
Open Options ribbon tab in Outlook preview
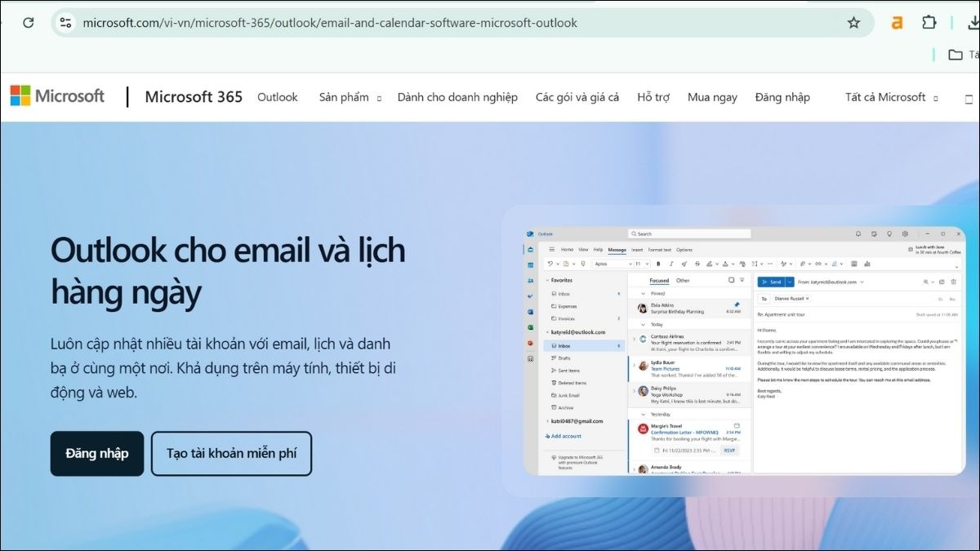(x=684, y=249)
